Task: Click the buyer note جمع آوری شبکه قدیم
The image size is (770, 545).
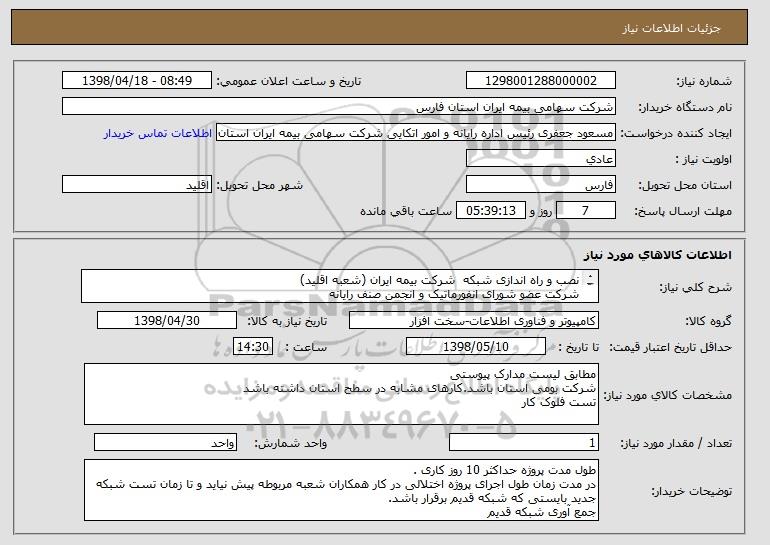Action: point(541,512)
